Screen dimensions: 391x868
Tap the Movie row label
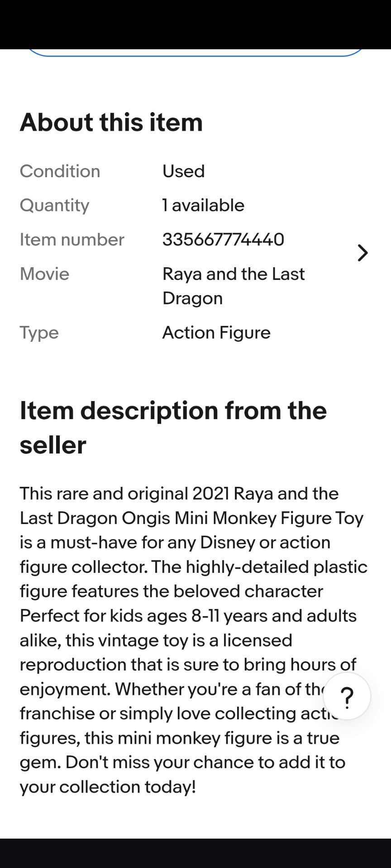[x=44, y=274]
